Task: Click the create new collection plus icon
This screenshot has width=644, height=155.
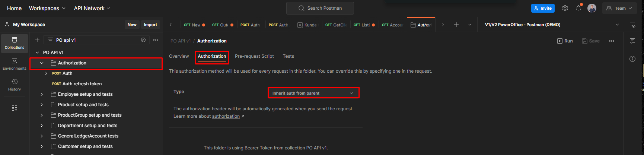Action: point(37,40)
